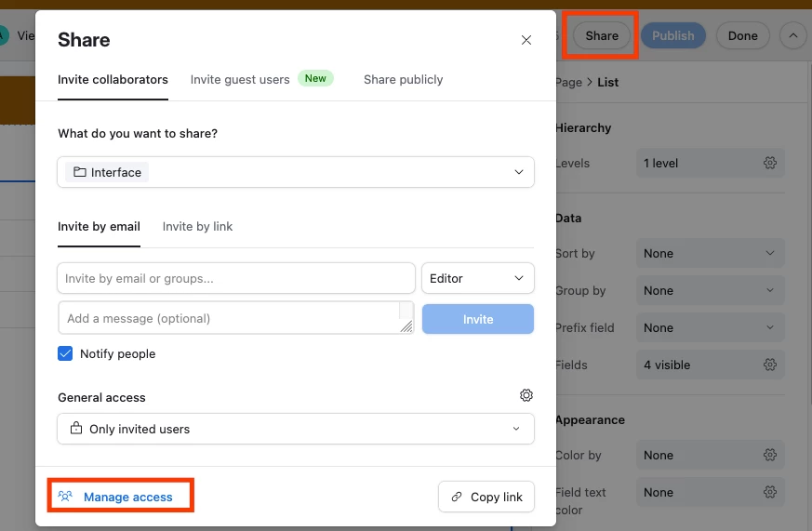Click the Hierarchy section heading
The width and height of the screenshot is (812, 531).
pos(583,127)
